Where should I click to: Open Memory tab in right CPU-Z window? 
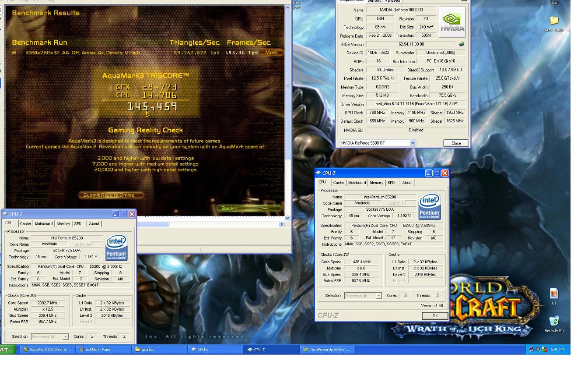coord(377,183)
